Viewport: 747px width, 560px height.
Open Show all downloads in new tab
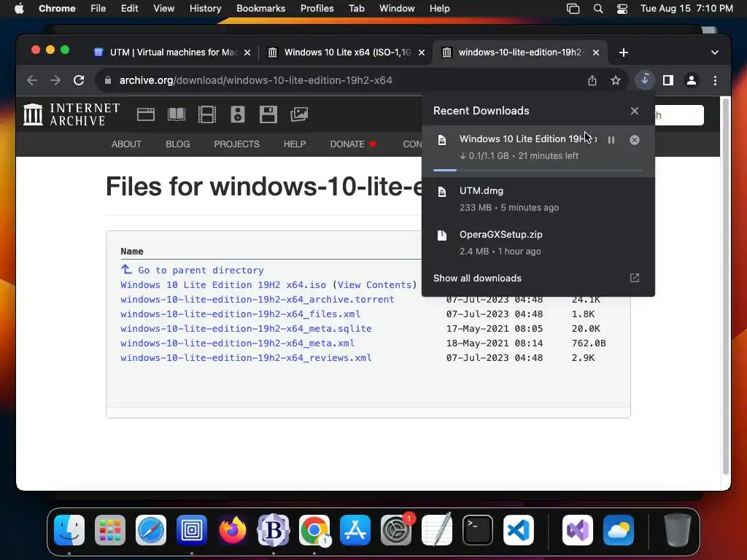coord(635,278)
